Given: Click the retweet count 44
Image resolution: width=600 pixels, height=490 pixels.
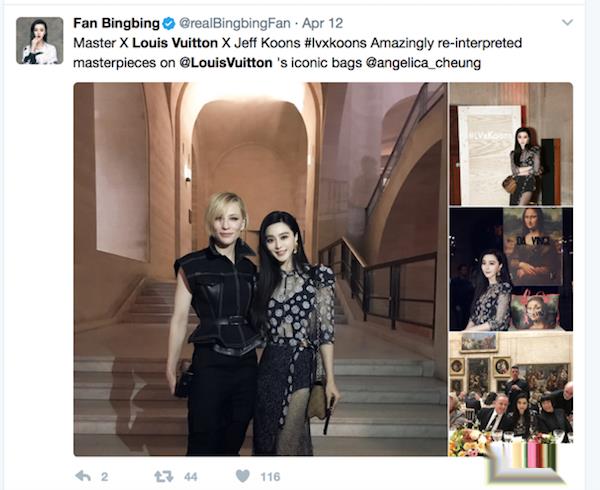Looking at the screenshot, I should click(x=191, y=477).
